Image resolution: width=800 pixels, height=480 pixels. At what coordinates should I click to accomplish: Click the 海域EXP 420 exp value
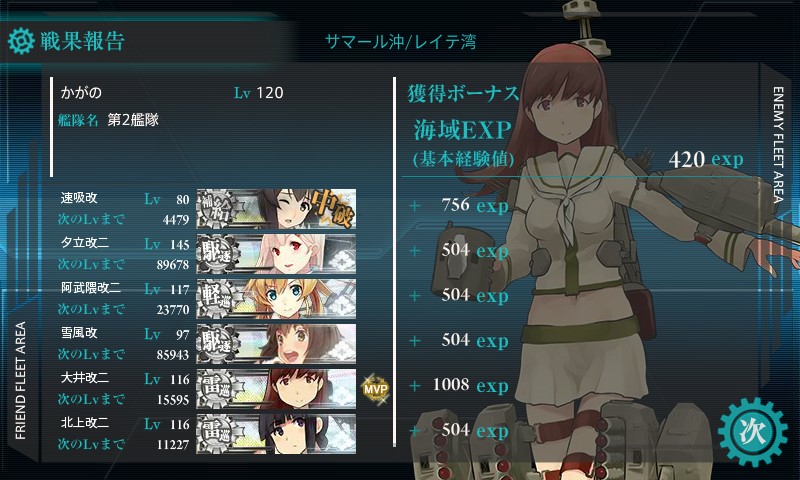coord(706,159)
